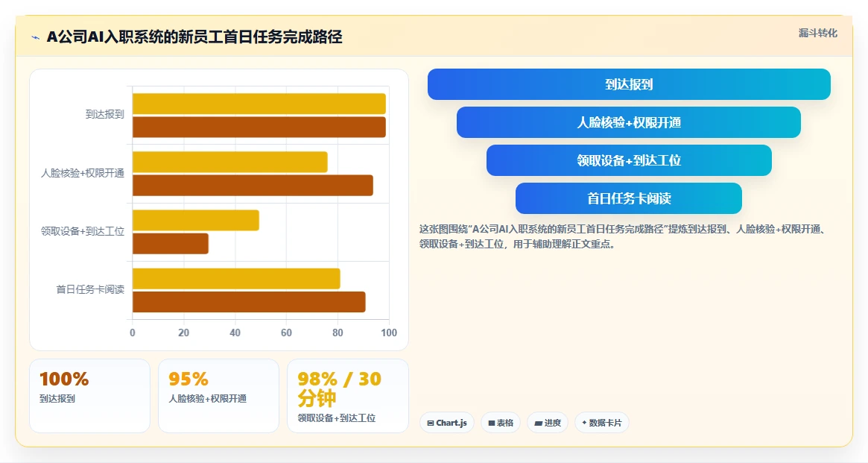
Task: Click the 表格 tag
Action: tap(501, 423)
